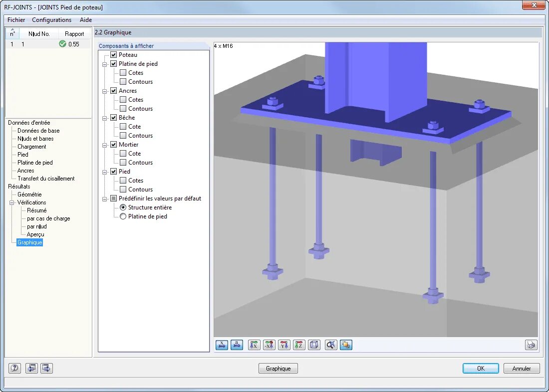549x392 pixels.
Task: Open Nœuds et barres in navigator
Action: pos(35,139)
